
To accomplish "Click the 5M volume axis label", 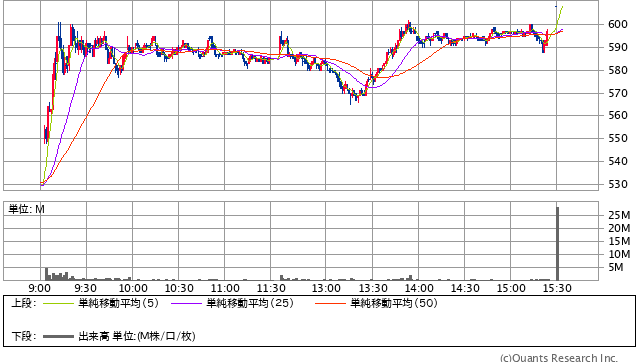I will [x=616, y=267].
